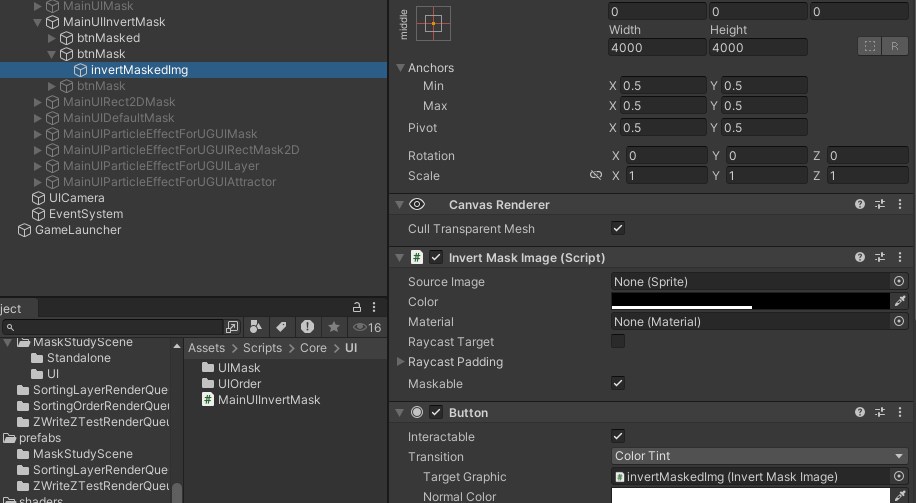
Task: Collapse the Anchors foldout
Action: point(400,68)
